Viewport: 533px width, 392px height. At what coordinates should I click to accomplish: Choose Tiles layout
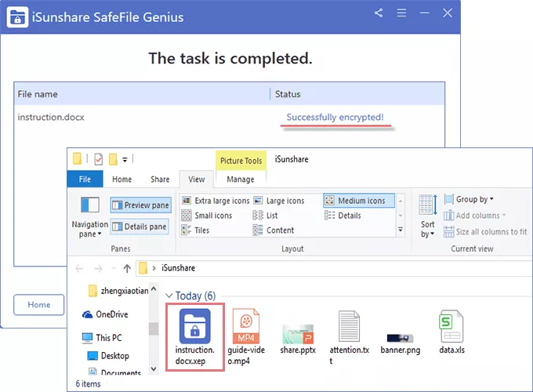pos(195,230)
